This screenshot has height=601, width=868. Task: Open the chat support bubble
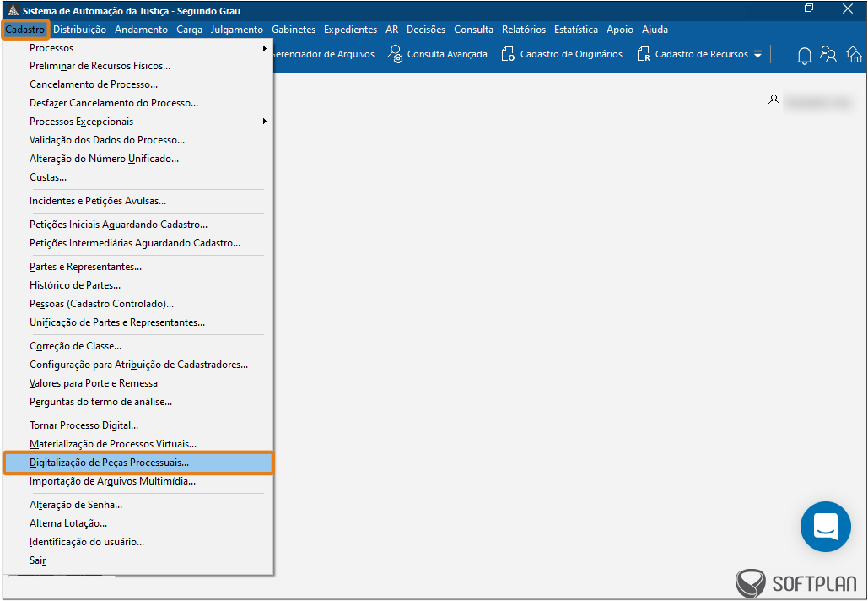(825, 527)
